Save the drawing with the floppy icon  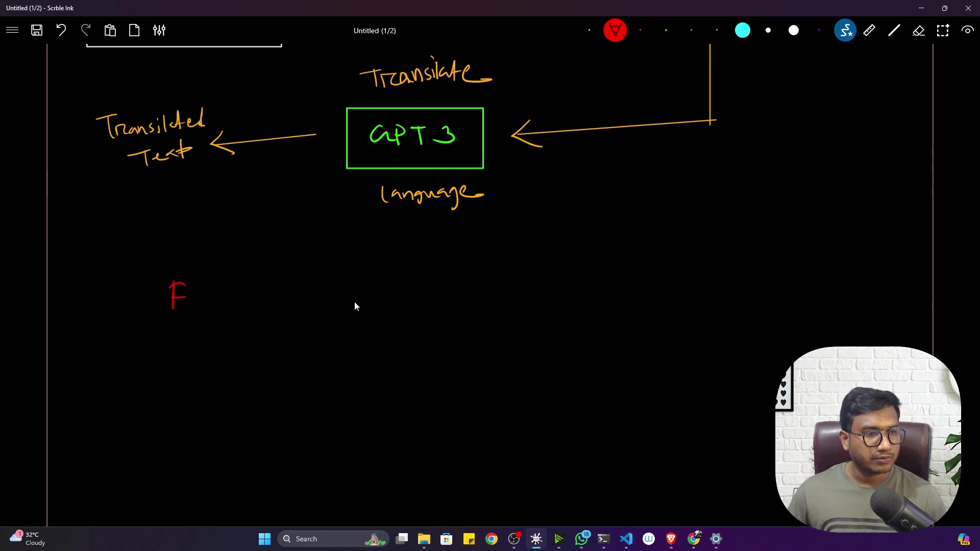coord(37,30)
